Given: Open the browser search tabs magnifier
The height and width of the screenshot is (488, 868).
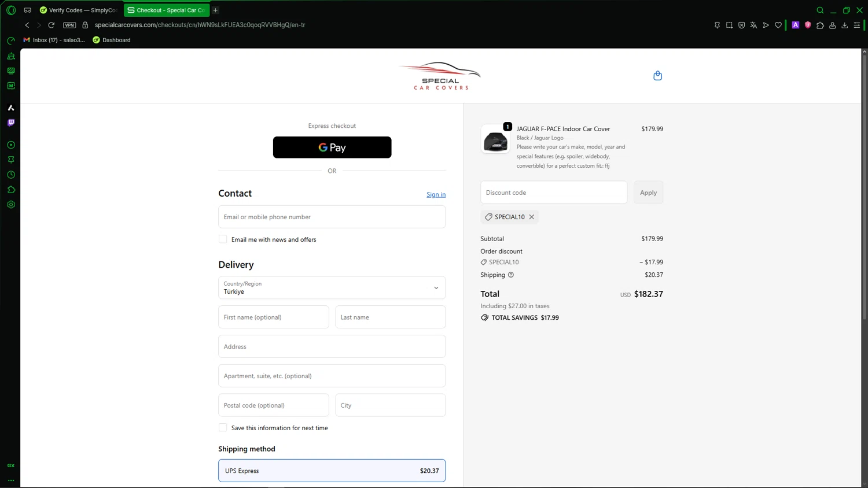Looking at the screenshot, I should pos(820,10).
